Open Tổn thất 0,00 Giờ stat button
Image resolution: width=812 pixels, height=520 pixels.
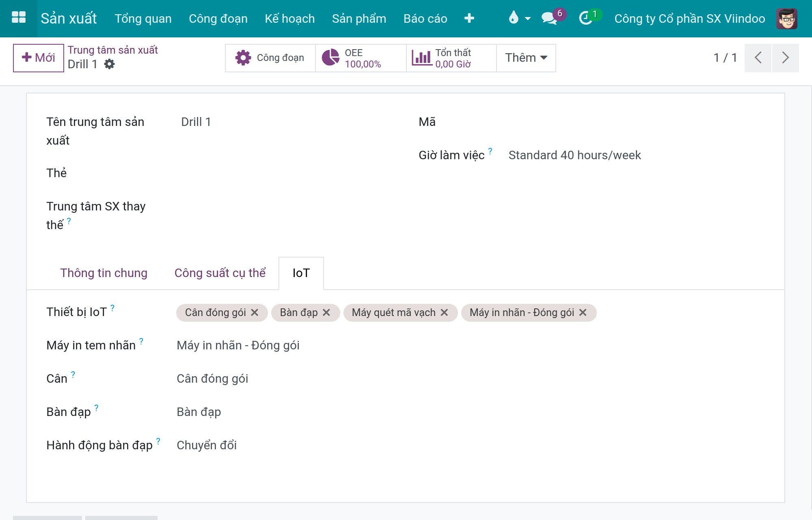click(451, 58)
